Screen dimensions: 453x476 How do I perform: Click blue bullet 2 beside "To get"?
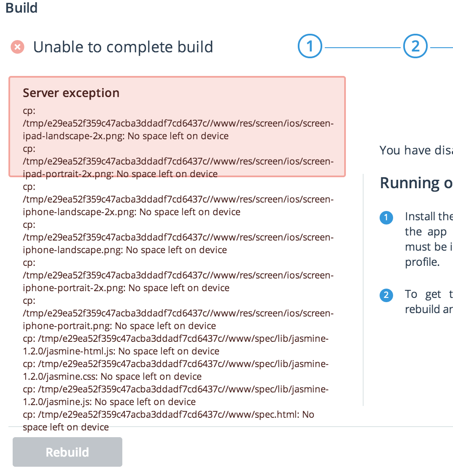(x=386, y=295)
